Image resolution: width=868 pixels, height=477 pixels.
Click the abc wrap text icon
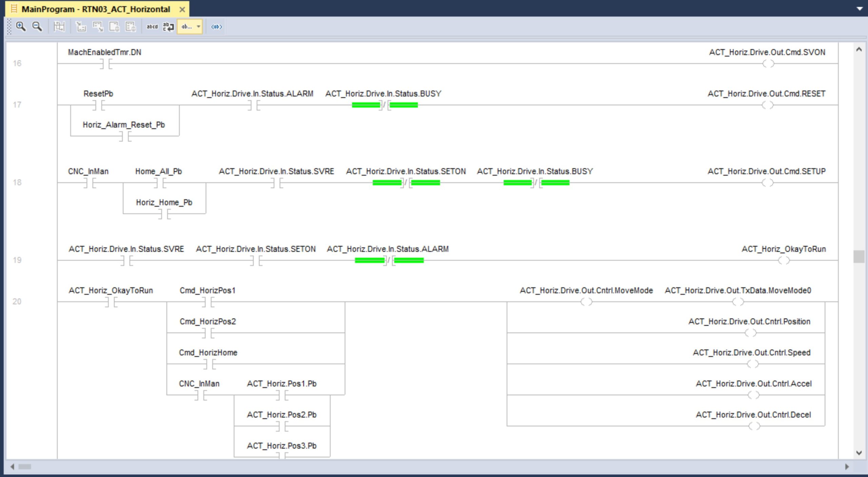click(168, 26)
